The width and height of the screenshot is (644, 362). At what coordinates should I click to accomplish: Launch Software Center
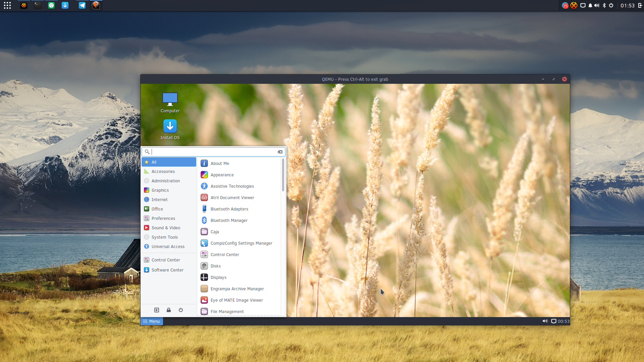click(169, 270)
